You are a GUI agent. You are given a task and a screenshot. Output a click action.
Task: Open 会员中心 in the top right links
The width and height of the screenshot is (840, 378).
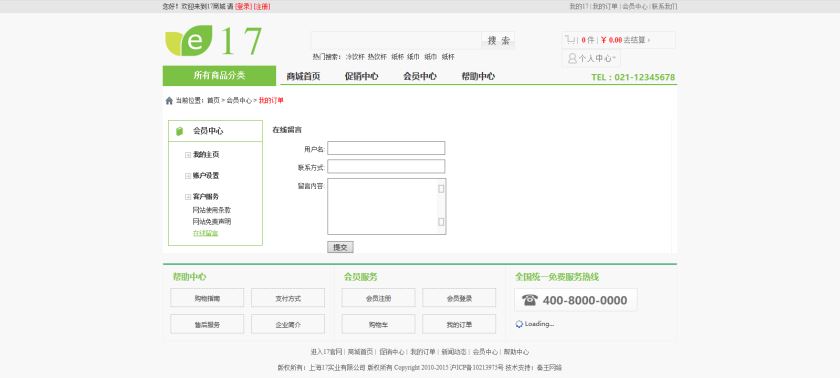click(634, 6)
